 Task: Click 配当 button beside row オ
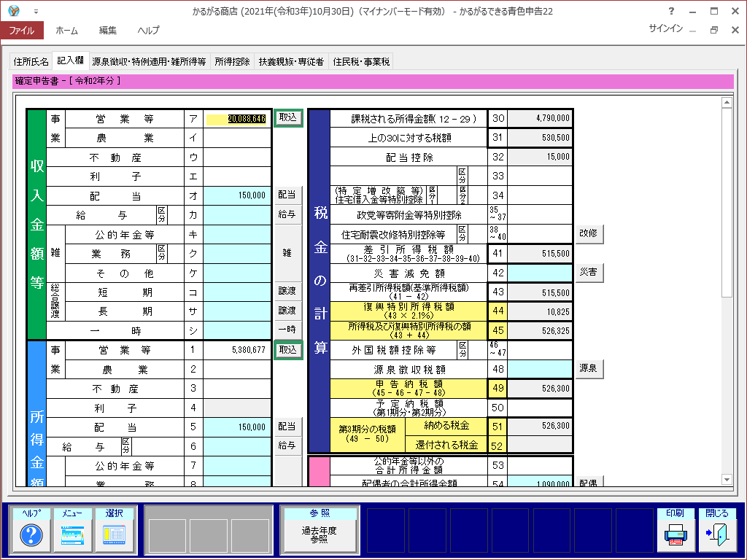point(287,195)
